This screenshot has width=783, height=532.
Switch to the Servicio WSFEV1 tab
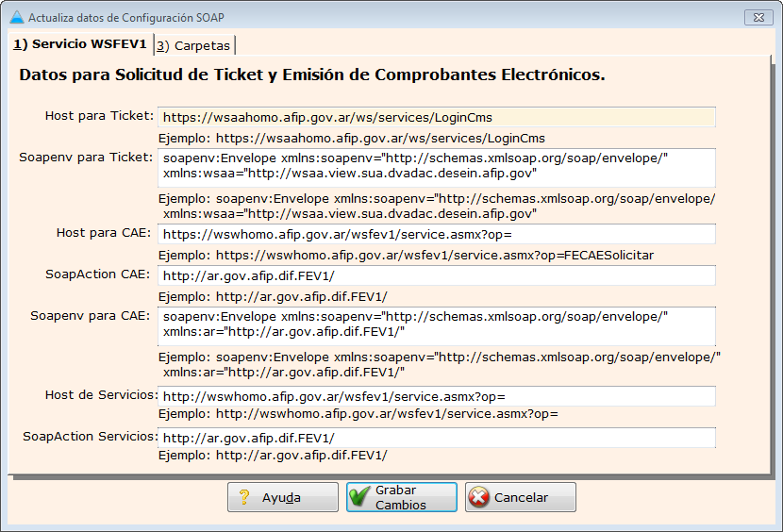80,44
